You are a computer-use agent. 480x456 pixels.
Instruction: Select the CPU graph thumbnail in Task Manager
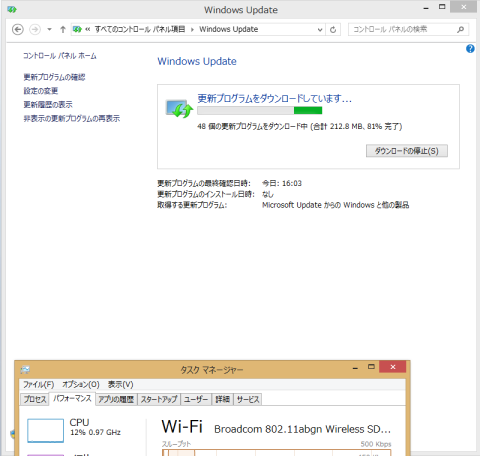coord(45,431)
